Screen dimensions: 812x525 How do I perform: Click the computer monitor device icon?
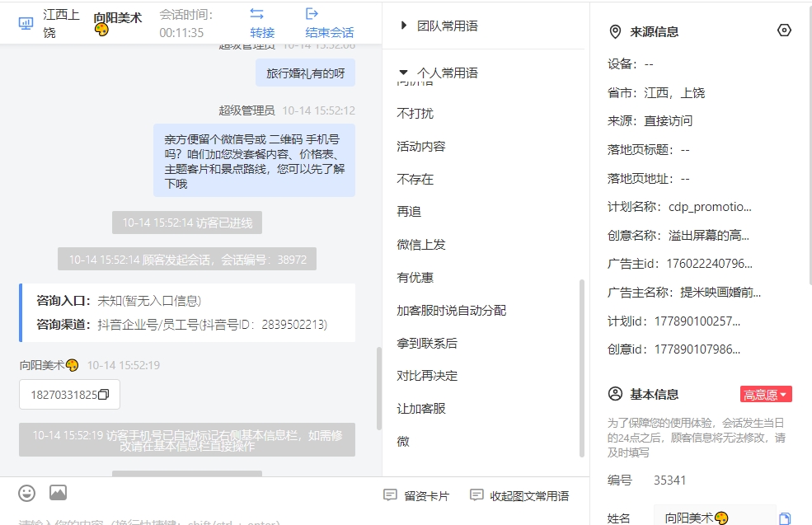point(26,23)
